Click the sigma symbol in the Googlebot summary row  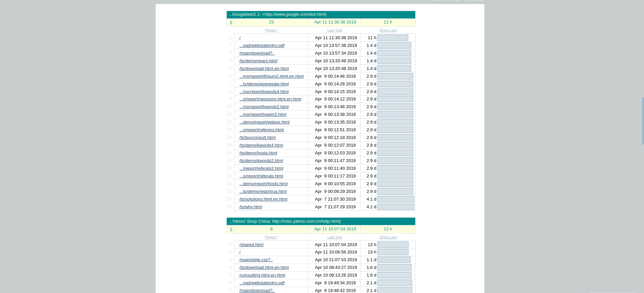pyautogui.click(x=231, y=22)
